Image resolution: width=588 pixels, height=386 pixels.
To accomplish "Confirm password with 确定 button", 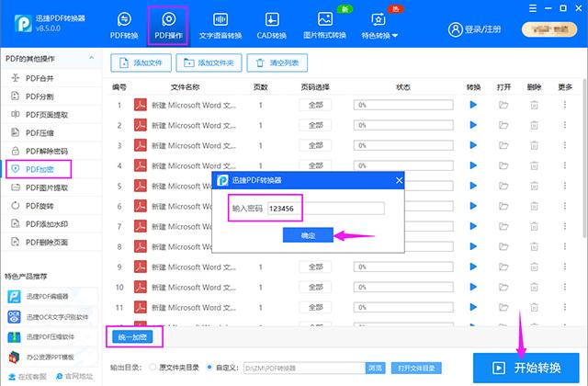I will point(308,235).
